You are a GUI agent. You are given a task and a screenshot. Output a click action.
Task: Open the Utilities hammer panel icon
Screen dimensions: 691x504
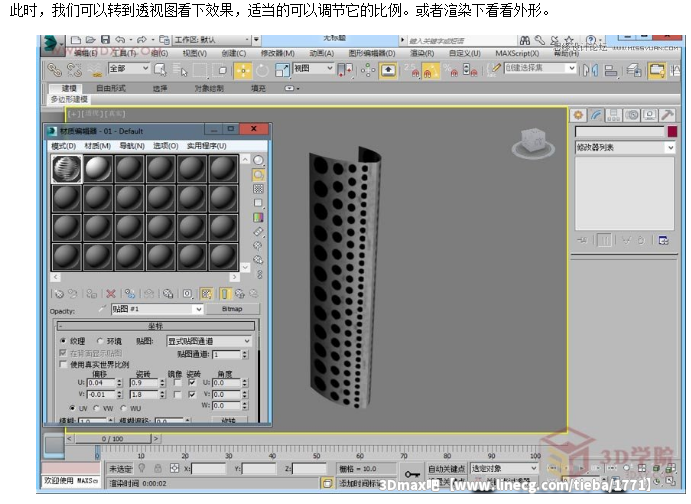pos(667,115)
